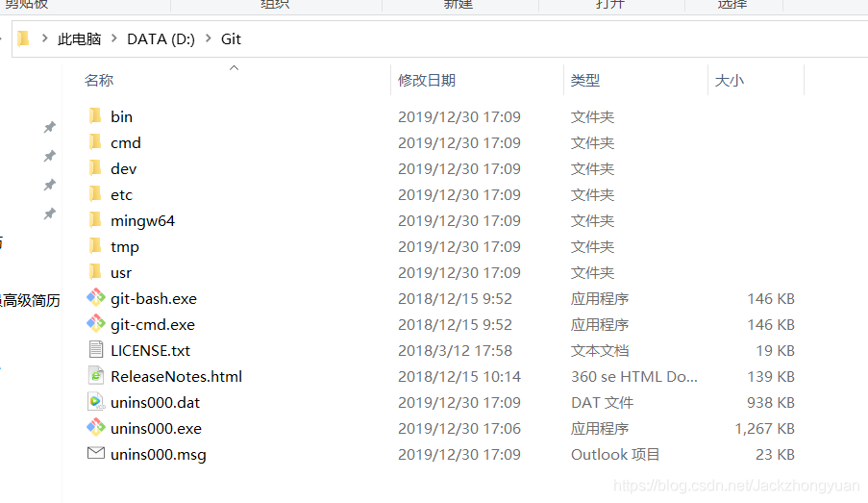Navigate to DATA (D:) in breadcrumb
Viewport: 868px width, 503px height.
tap(161, 38)
